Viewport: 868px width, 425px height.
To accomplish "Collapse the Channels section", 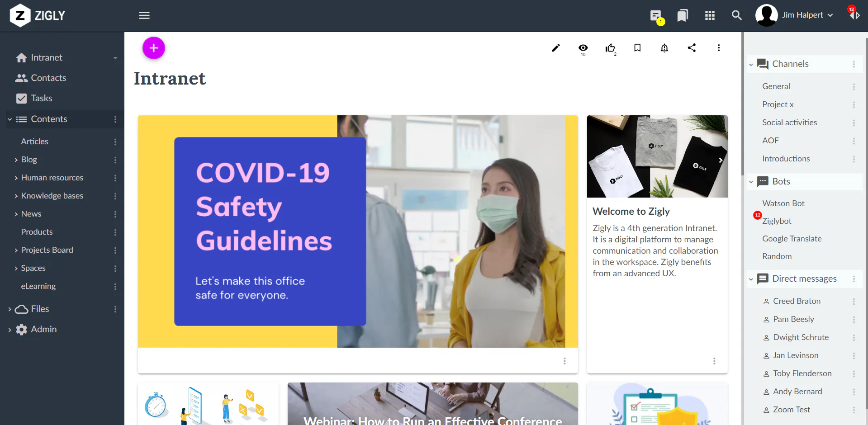I will 751,64.
